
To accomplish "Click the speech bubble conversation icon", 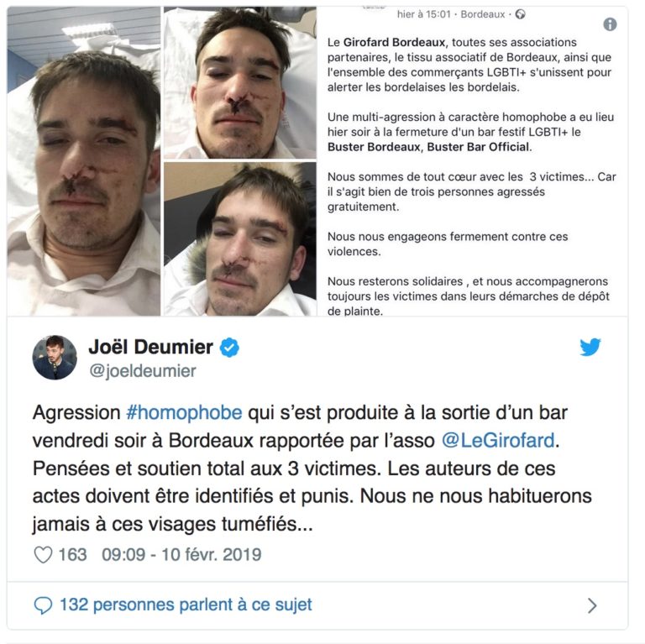I will 43,605.
